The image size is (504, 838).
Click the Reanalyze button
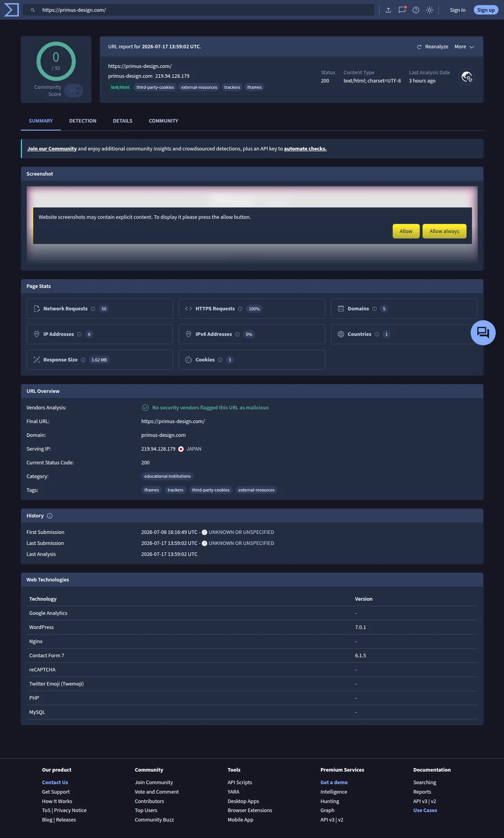[x=433, y=47]
